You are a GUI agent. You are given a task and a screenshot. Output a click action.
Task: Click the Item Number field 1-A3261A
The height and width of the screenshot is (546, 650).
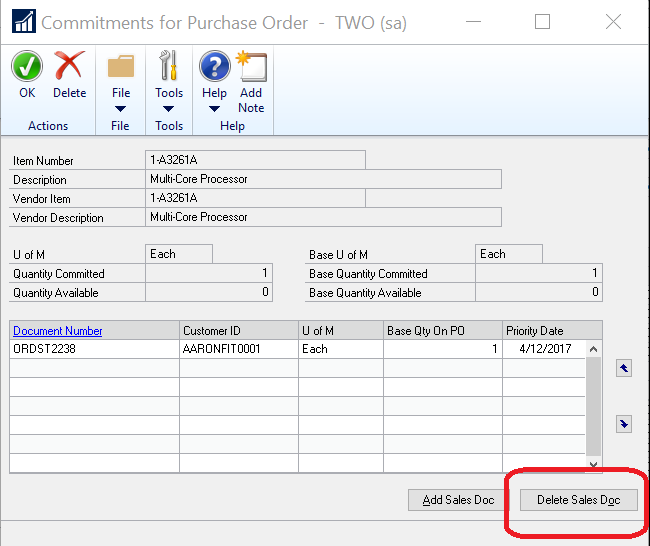(x=255, y=160)
